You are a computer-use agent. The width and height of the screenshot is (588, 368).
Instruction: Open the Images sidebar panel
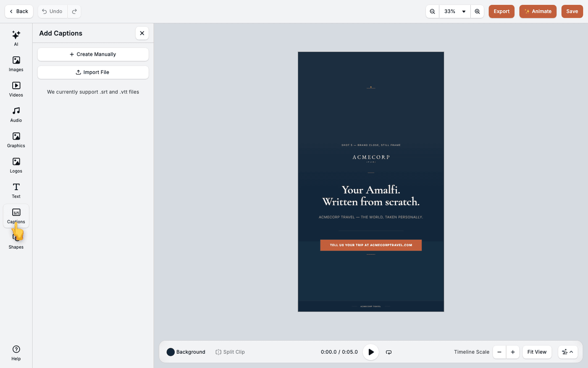16,64
